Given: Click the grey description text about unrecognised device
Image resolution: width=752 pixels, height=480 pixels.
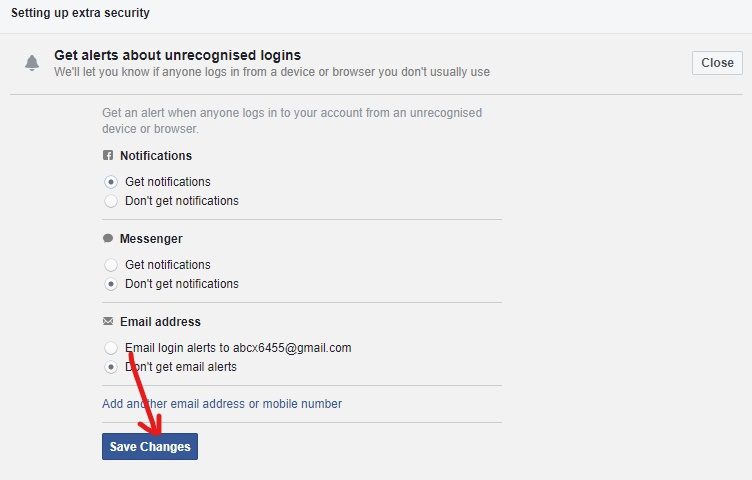Looking at the screenshot, I should (x=292, y=120).
